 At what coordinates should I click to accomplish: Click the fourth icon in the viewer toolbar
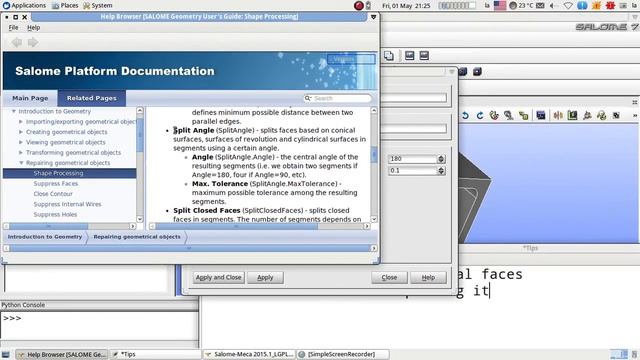point(508,116)
